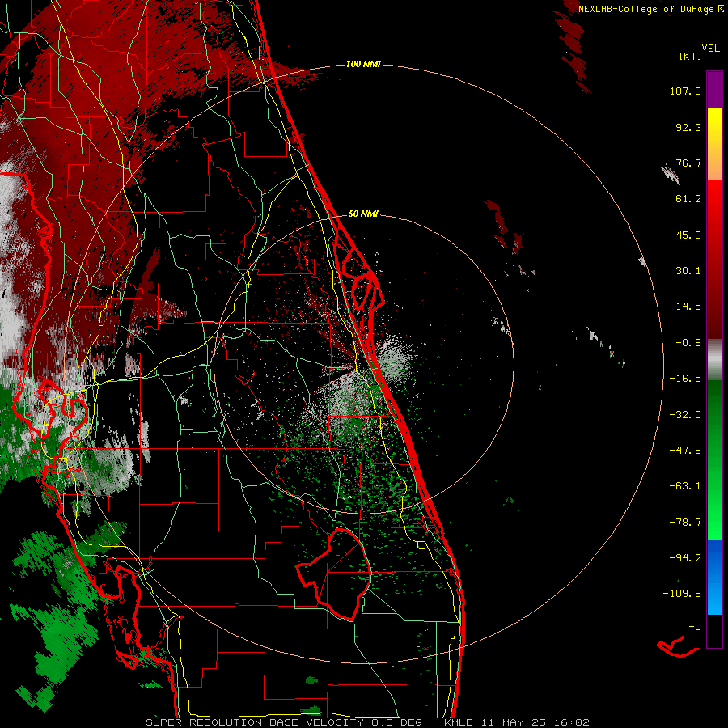Click the 50 NMI range ring label
Screen dimensions: 728x728
click(363, 214)
